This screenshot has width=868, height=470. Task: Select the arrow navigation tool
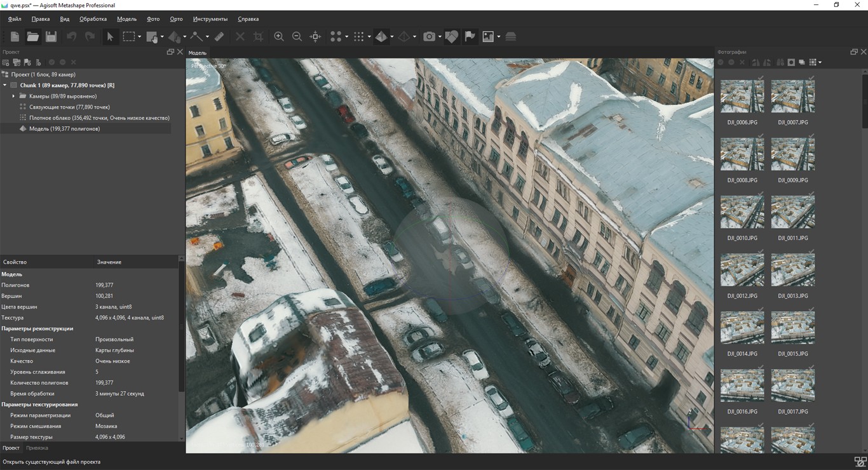tap(110, 37)
